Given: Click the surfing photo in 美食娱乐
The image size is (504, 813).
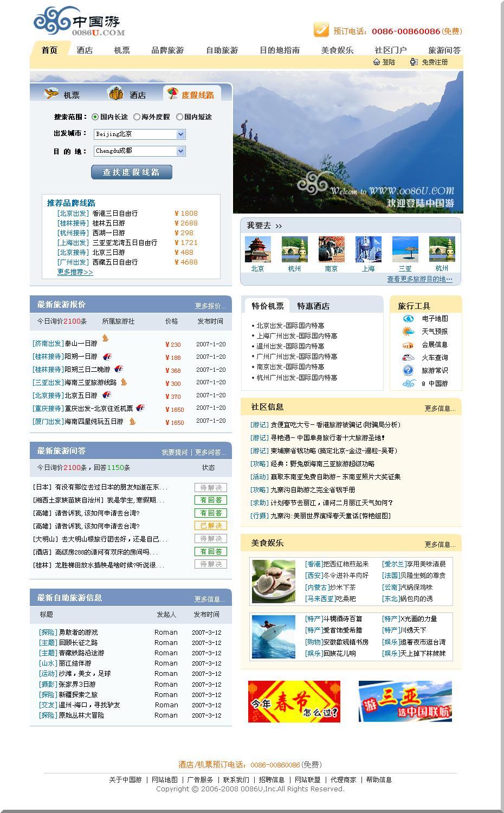Looking at the screenshot, I should (x=274, y=637).
